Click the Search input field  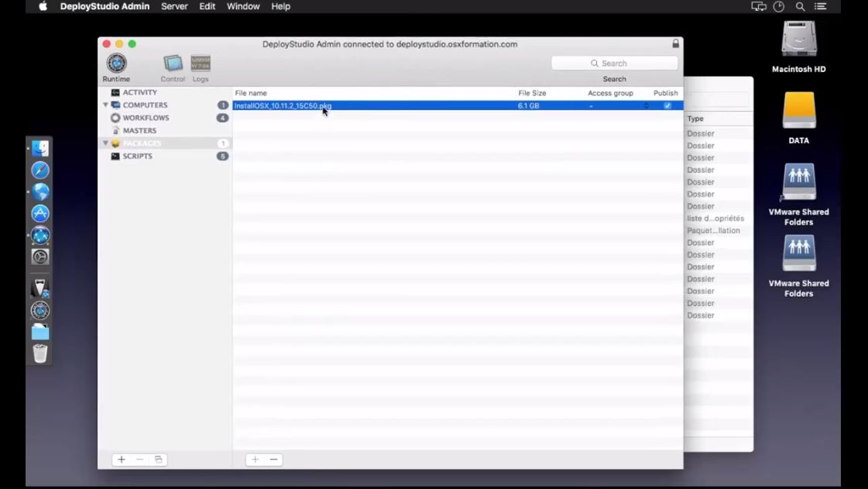pos(615,64)
